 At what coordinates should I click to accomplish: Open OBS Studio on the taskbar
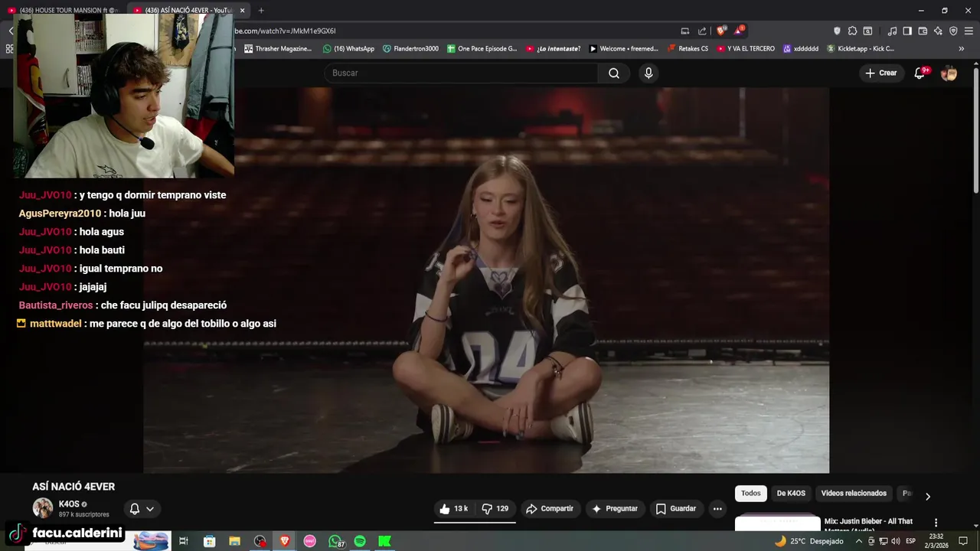(260, 541)
